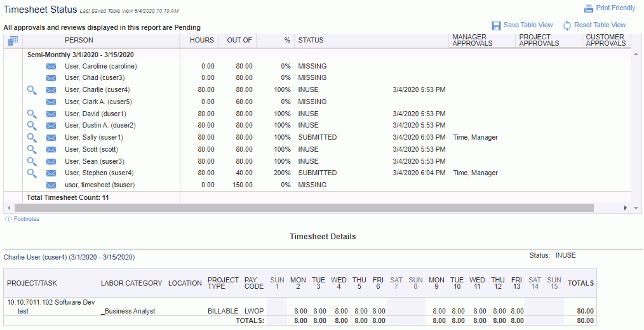Image resolution: width=644 pixels, height=330 pixels.
Task: Email User, Caroline via envelope icon
Action: click(x=51, y=67)
